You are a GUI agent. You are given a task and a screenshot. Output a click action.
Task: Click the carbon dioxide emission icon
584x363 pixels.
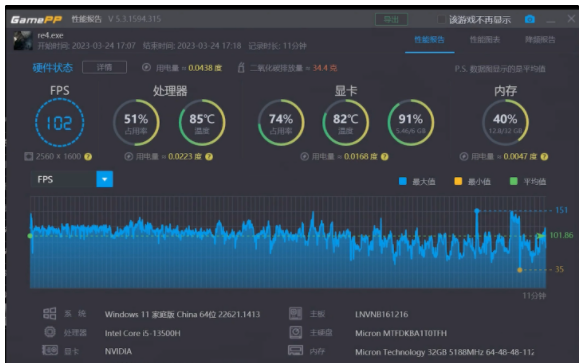pos(241,68)
